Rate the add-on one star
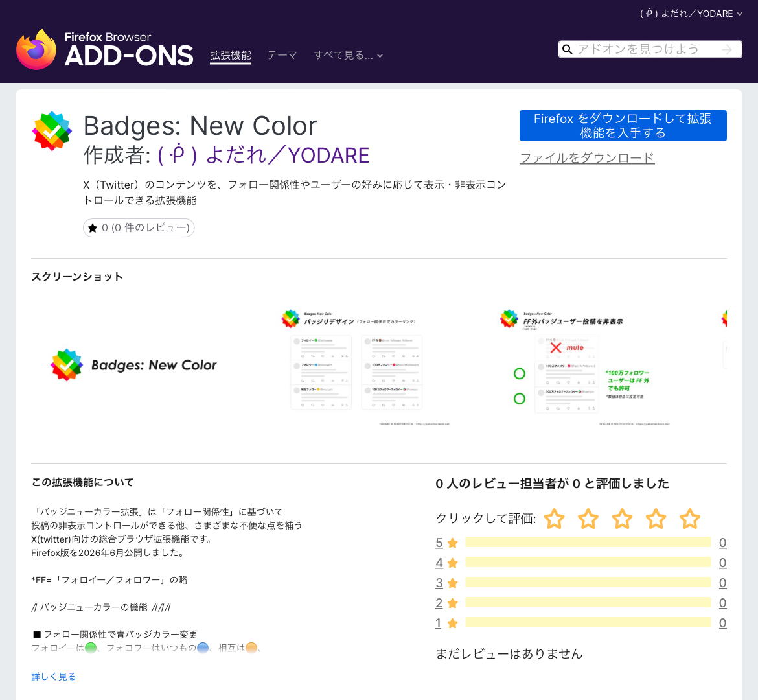Image resolution: width=758 pixels, height=700 pixels. tap(554, 519)
